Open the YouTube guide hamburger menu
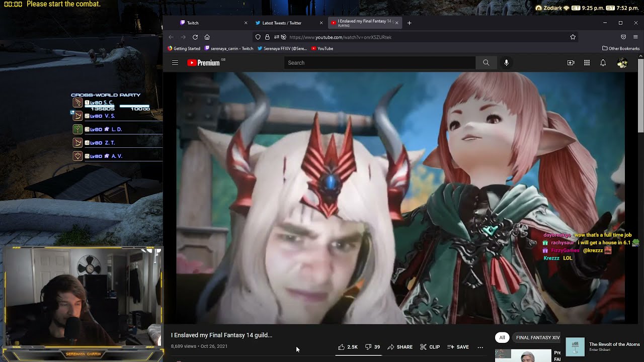644x362 pixels. (175, 63)
